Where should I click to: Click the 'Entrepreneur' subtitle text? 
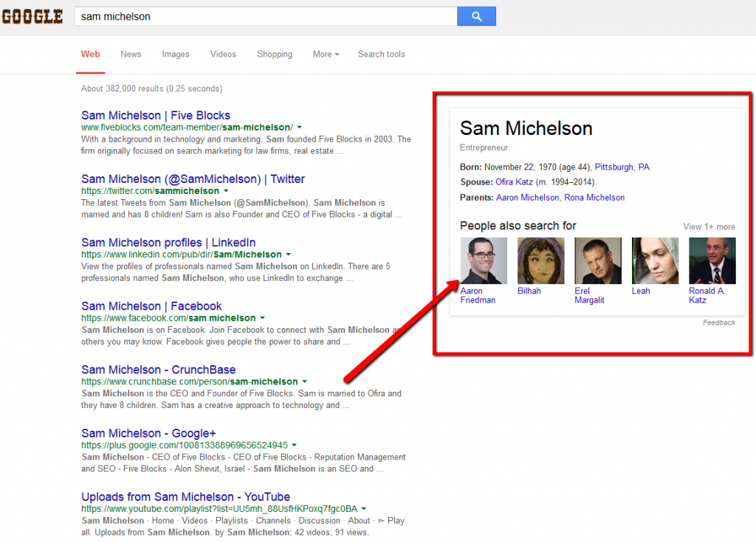[x=484, y=148]
